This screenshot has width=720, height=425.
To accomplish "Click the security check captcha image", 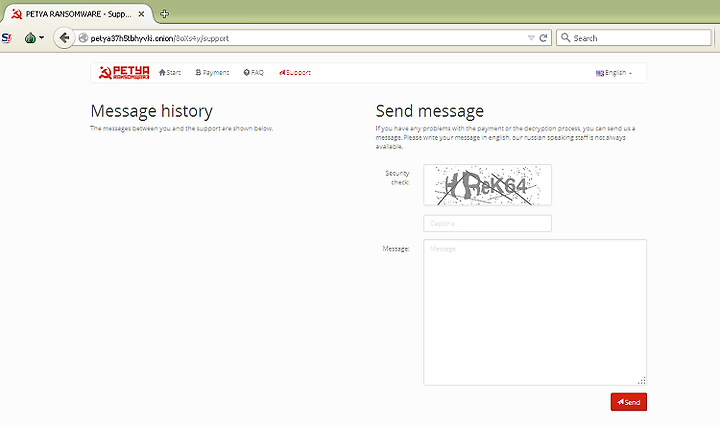I will coord(487,185).
